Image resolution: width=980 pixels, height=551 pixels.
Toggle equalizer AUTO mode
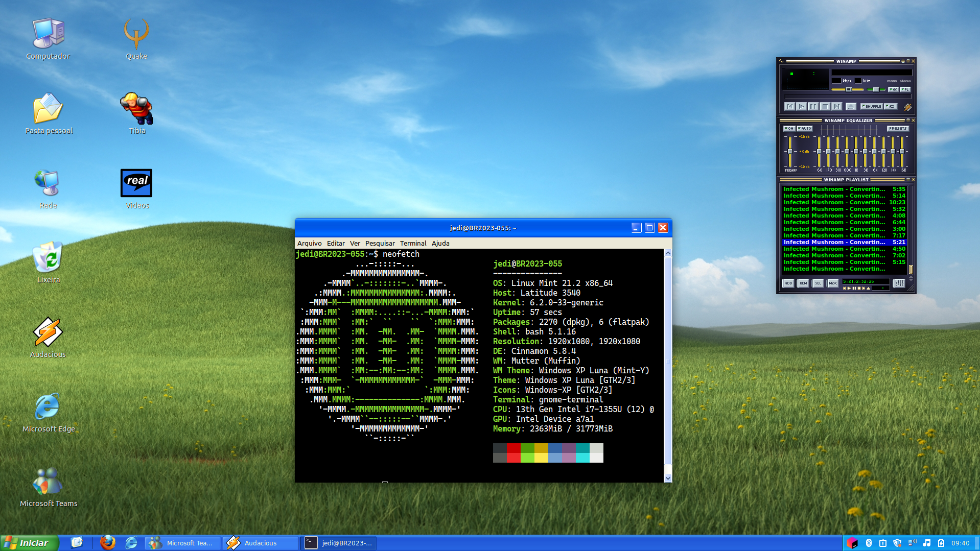click(805, 129)
